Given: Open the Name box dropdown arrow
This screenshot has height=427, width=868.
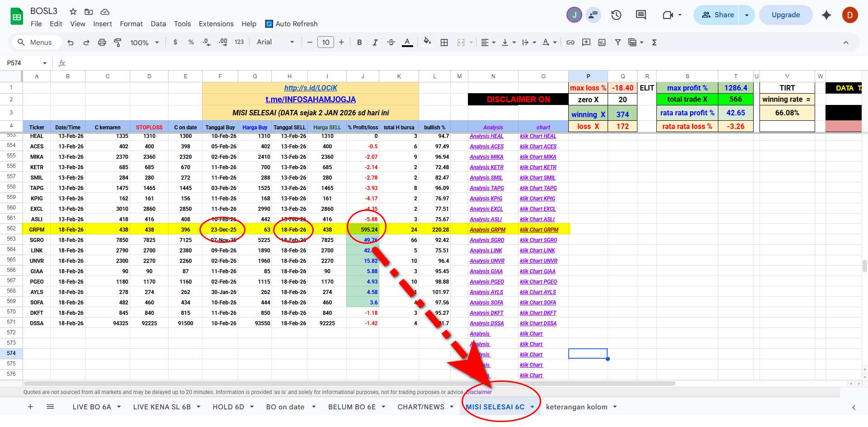Looking at the screenshot, I should click(45, 63).
